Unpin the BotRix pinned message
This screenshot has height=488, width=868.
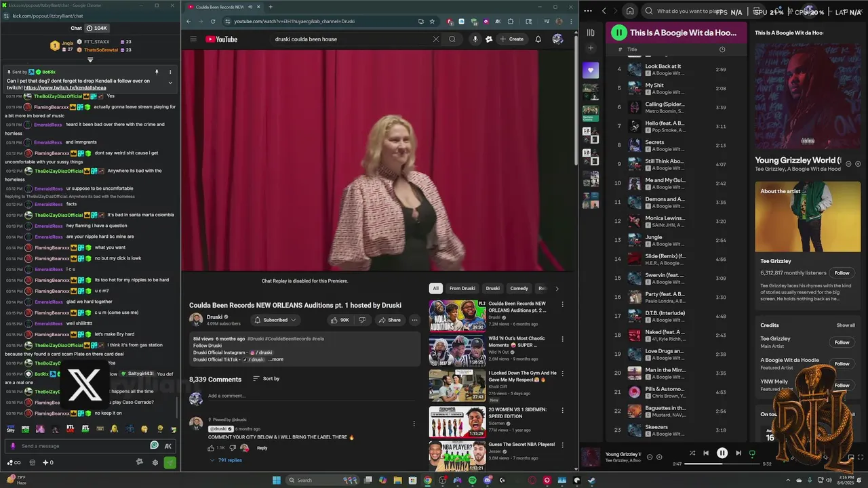156,72
